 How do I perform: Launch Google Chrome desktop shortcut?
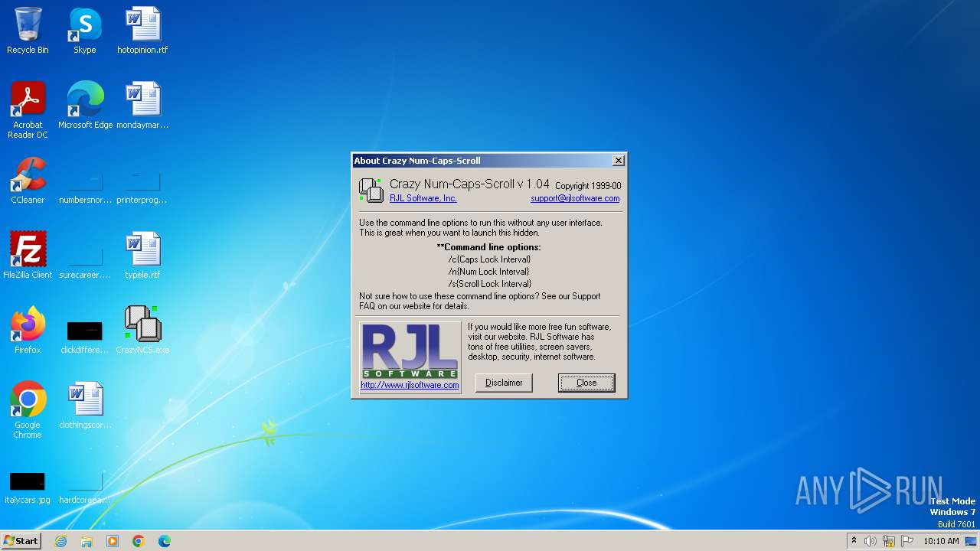[x=28, y=410]
